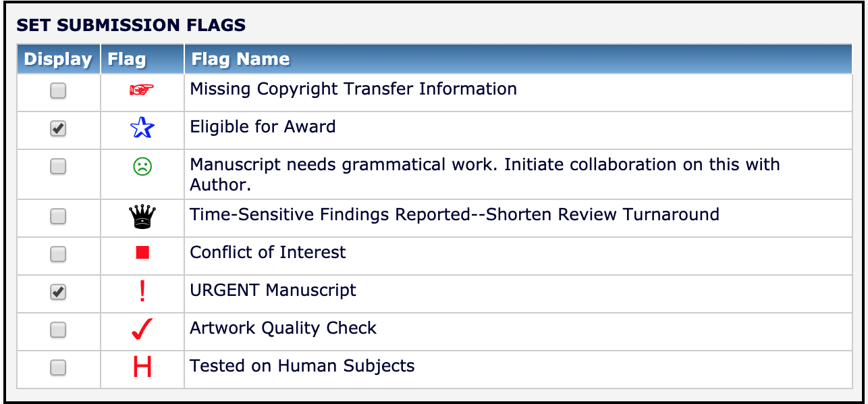Uncheck the URGENT Manuscript display checkbox

[58, 292]
